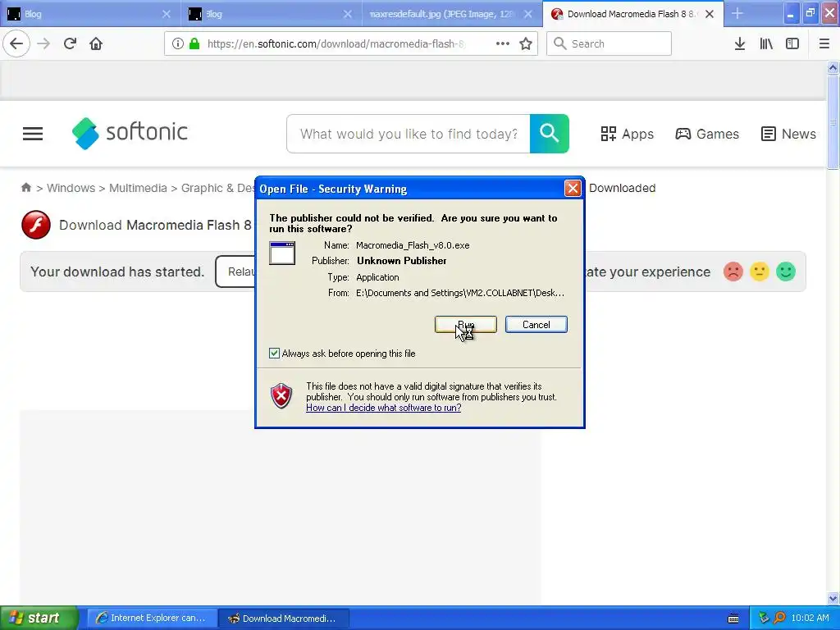
Task: Click the orange magnifier tray icon
Action: coord(779,618)
